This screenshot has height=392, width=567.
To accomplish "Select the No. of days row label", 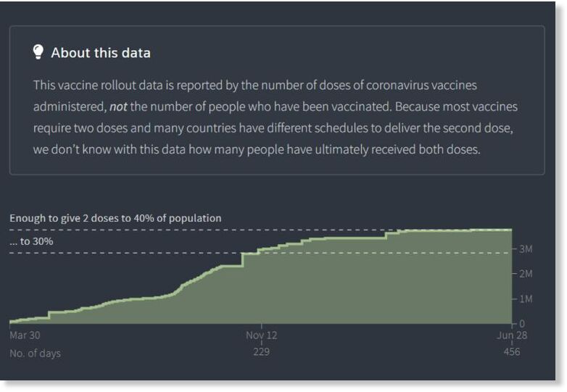I will coord(35,353).
